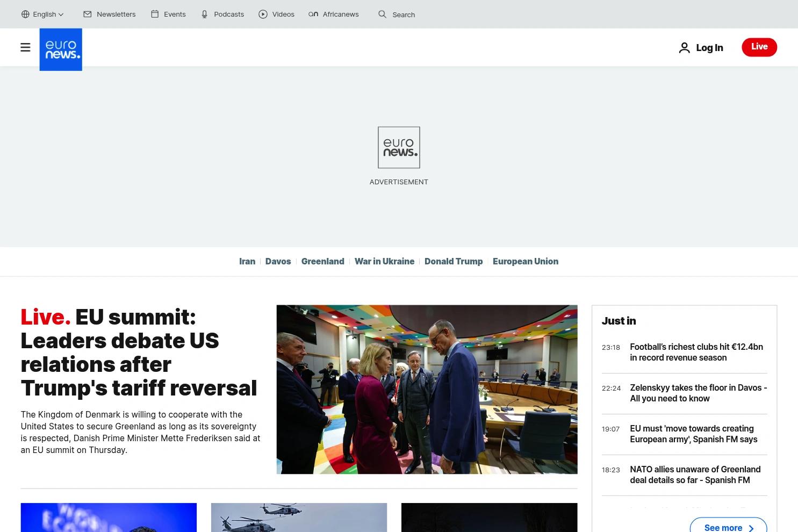798x532 pixels.
Task: Open the Podcasts section
Action: tap(229, 14)
